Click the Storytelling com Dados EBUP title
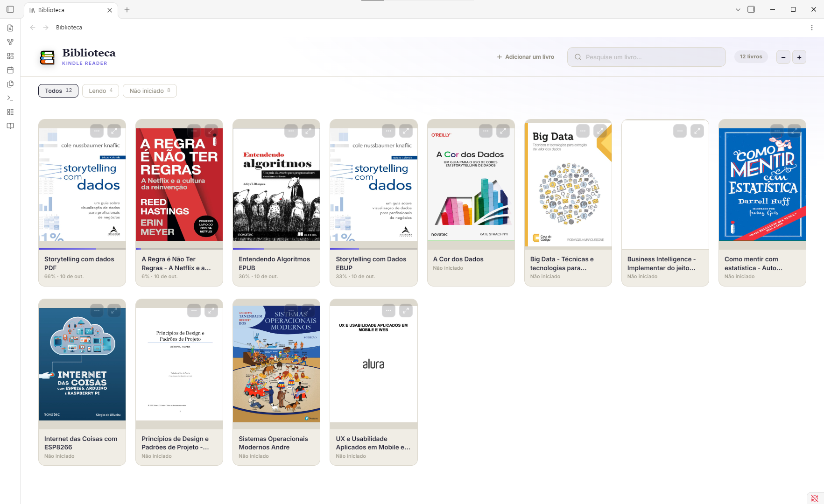 tap(371, 263)
